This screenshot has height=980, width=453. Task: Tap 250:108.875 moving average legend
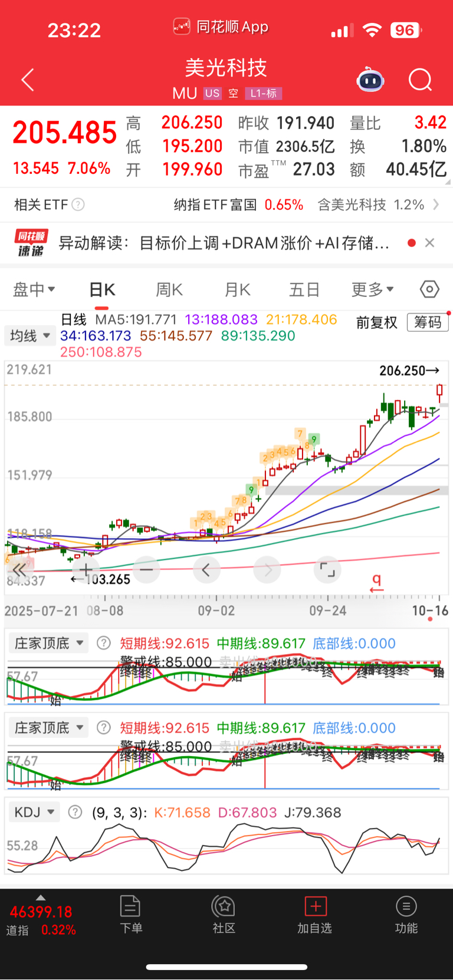[x=101, y=352]
